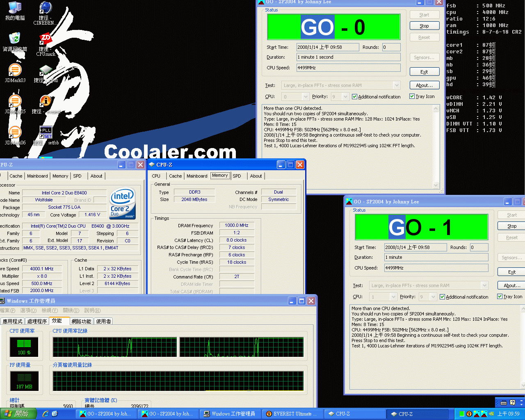Open the Recycle Bin desktop icon
525x420 pixels.
[x=15, y=42]
